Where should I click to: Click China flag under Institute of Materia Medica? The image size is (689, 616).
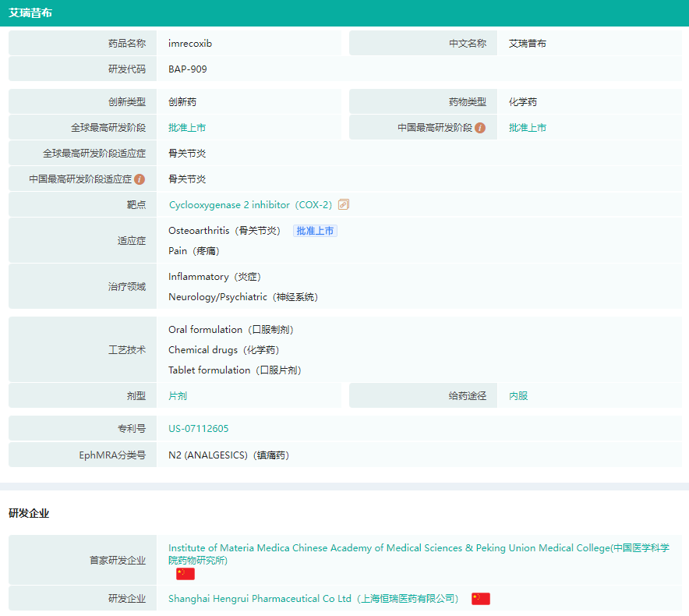[x=185, y=574]
